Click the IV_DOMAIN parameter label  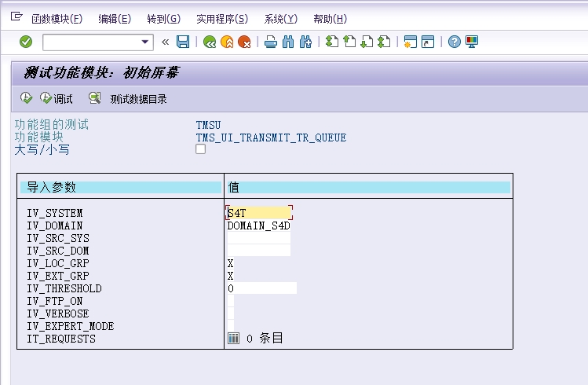point(55,225)
